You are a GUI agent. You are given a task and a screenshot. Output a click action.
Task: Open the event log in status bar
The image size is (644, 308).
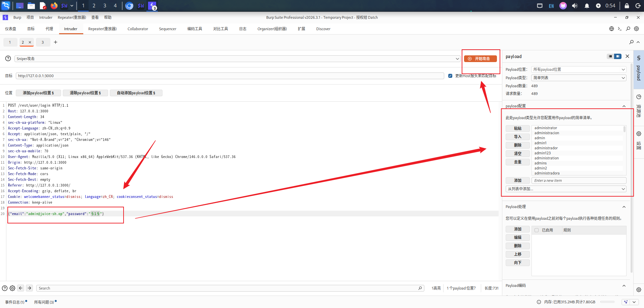(x=15, y=302)
